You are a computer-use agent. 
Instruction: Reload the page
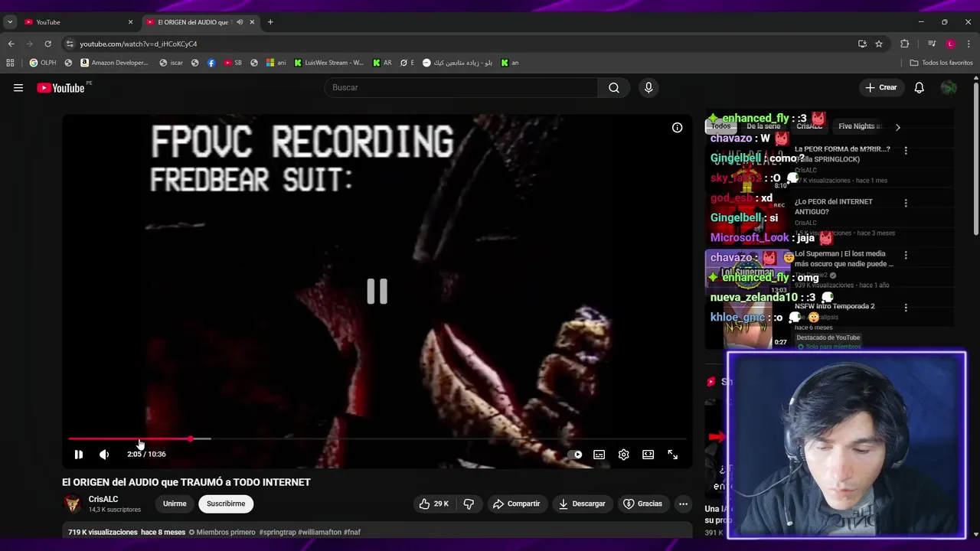tap(47, 44)
